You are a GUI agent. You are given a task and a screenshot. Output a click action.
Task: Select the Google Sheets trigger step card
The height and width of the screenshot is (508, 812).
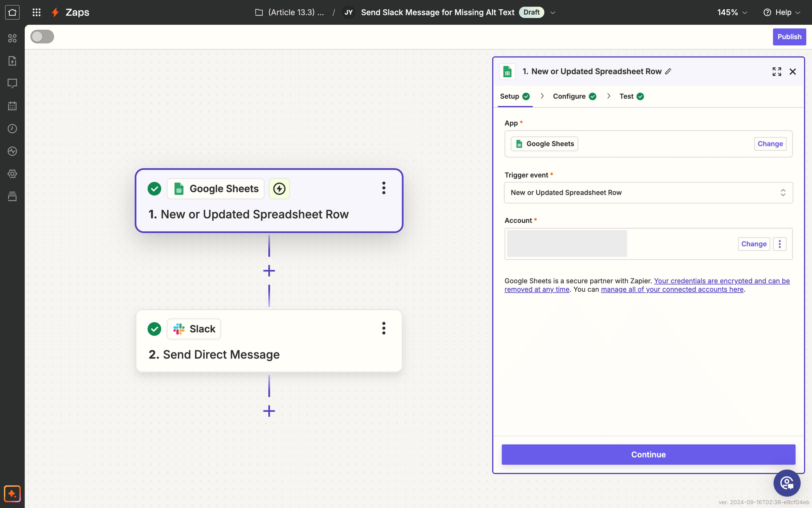coord(269,201)
